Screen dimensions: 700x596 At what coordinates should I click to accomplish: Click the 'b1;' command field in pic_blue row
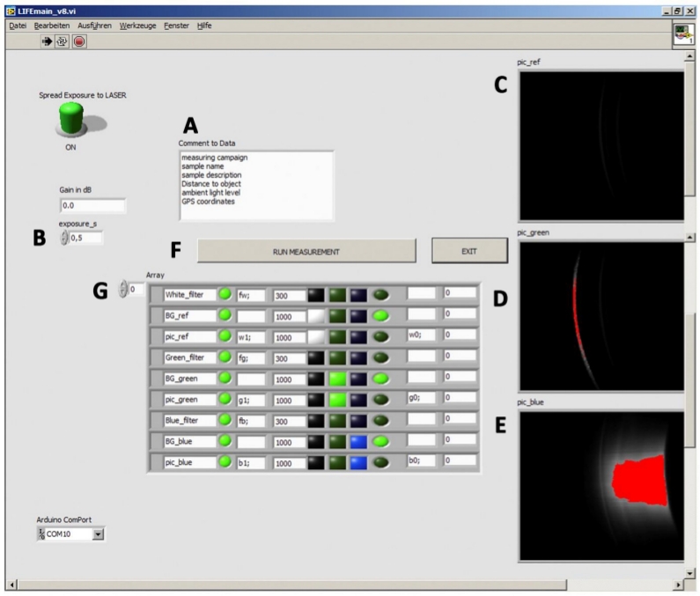pos(251,463)
